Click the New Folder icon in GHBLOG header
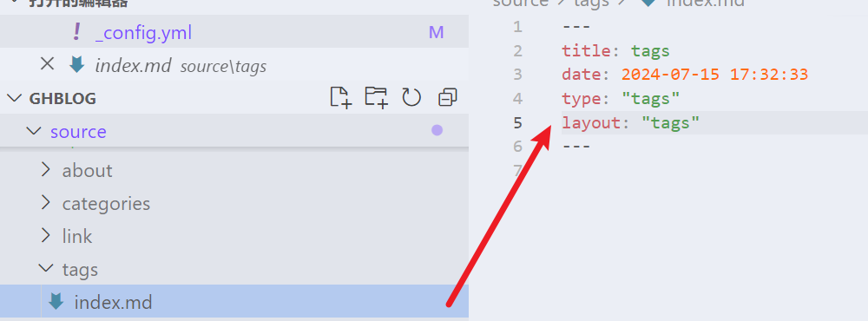 tap(376, 97)
